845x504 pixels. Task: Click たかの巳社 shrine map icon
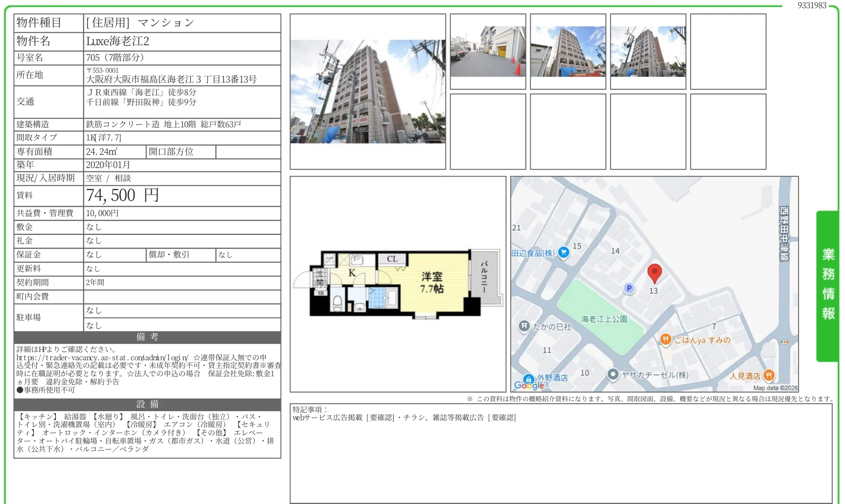click(524, 326)
